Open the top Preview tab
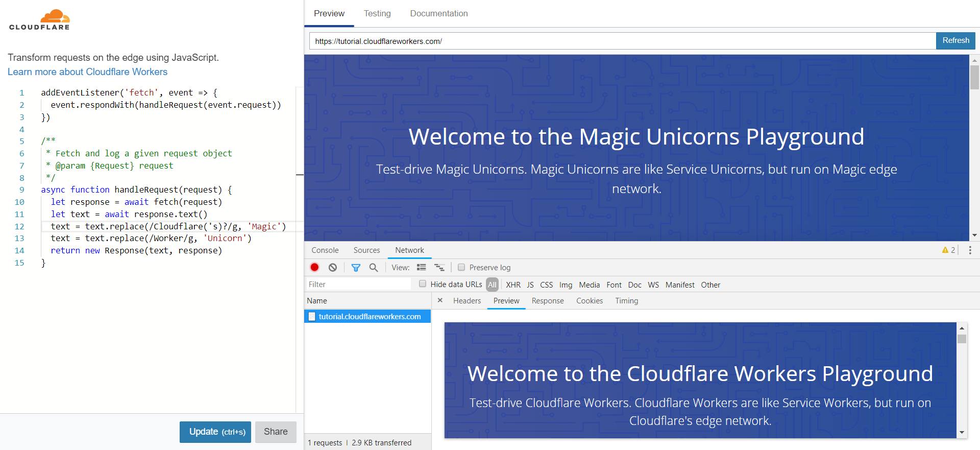Screen dimensions: 980x450 (329, 14)
